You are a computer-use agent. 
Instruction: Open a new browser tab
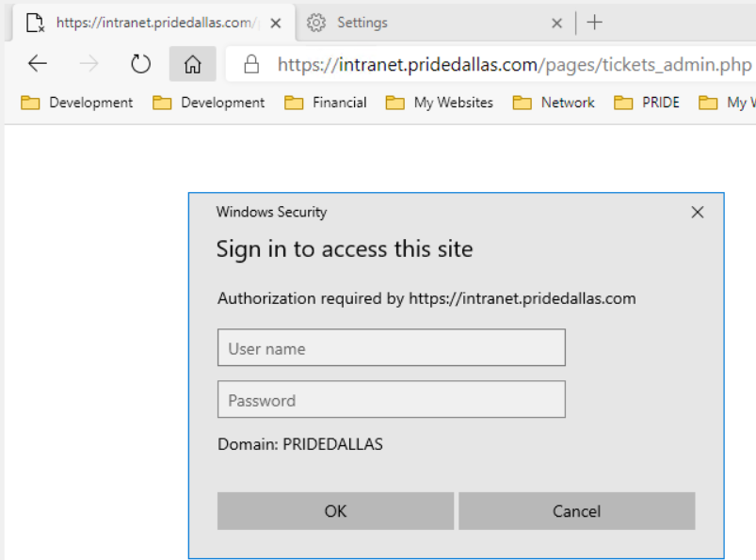[x=594, y=22]
